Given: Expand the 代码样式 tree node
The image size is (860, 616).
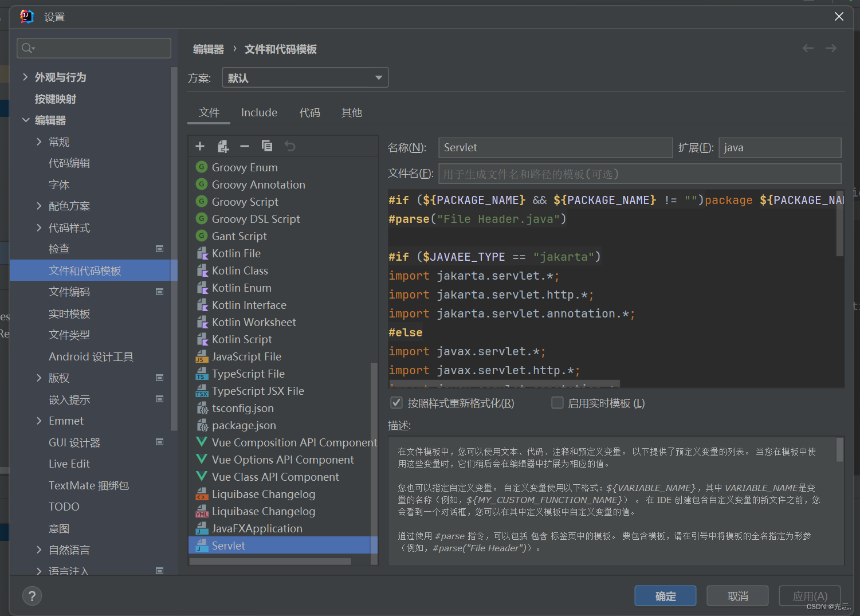Looking at the screenshot, I should pos(39,227).
